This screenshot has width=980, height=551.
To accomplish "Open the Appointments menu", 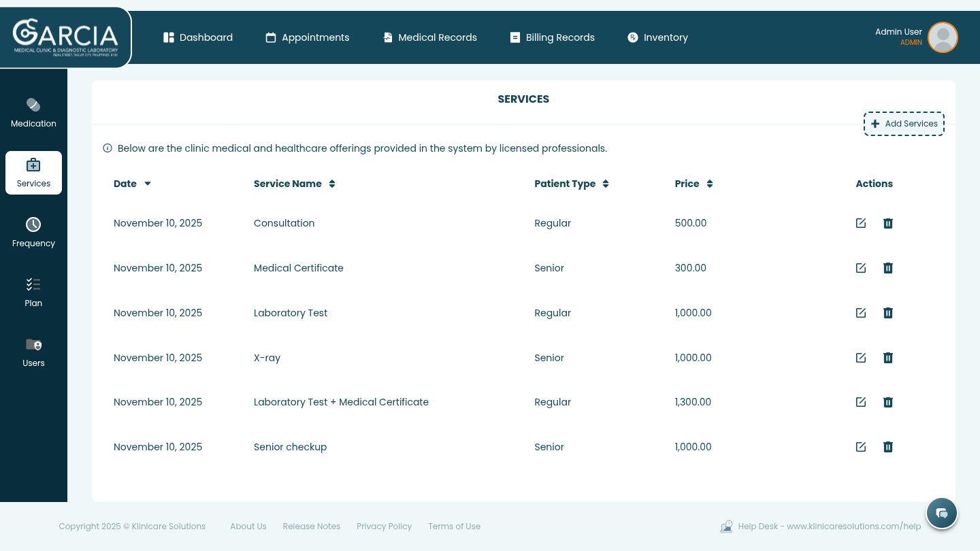I will click(x=308, y=37).
